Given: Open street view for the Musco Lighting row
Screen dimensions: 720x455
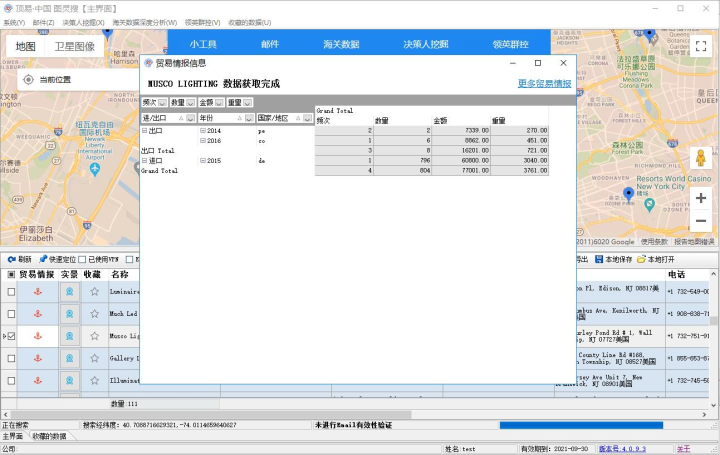Looking at the screenshot, I should tap(69, 336).
